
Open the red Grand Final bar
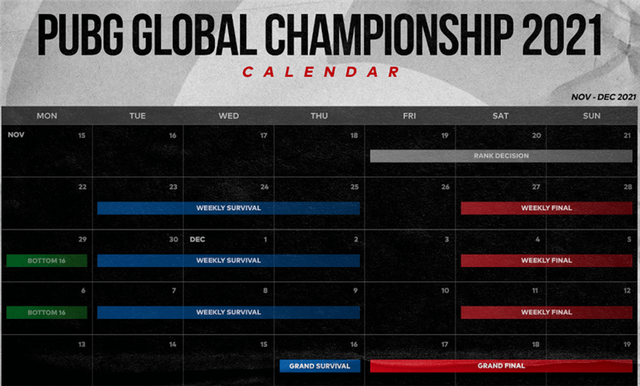pyautogui.click(x=501, y=366)
